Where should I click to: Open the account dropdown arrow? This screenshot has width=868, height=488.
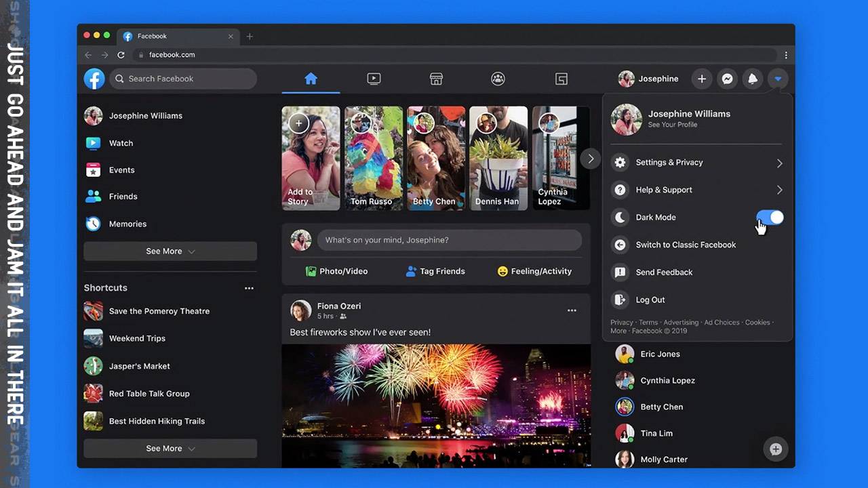click(x=778, y=79)
